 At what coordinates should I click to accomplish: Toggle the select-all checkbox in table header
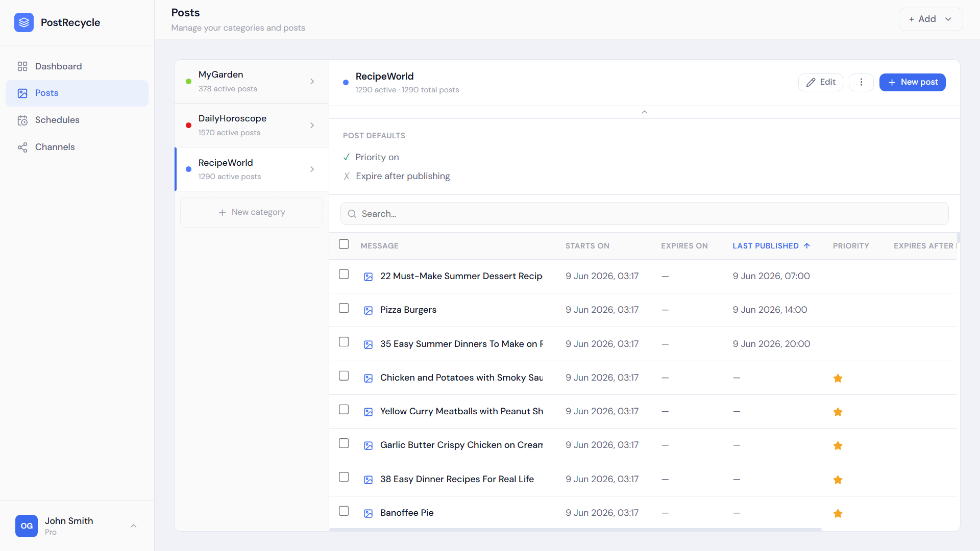pyautogui.click(x=344, y=244)
